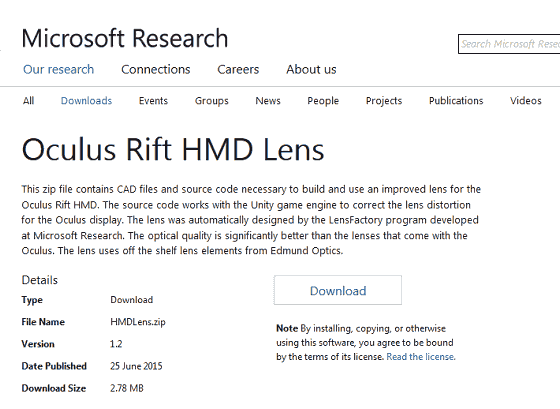
Task: Click the HMDLens.zip file name text
Action: point(138,322)
